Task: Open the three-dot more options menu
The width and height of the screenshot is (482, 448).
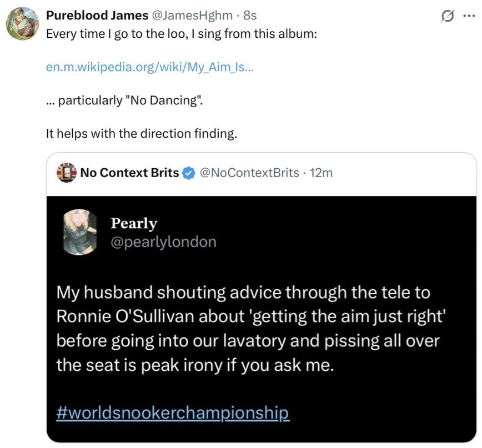Action: (469, 16)
